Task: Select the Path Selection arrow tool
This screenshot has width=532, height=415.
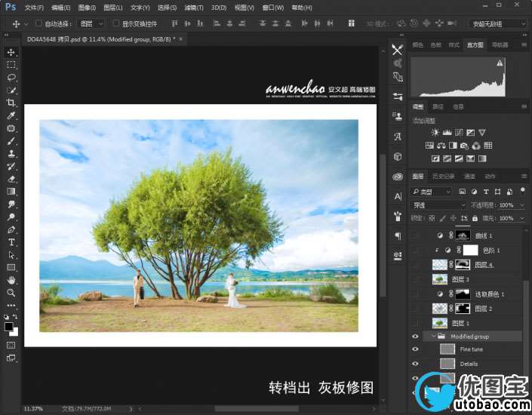Action: pyautogui.click(x=11, y=255)
